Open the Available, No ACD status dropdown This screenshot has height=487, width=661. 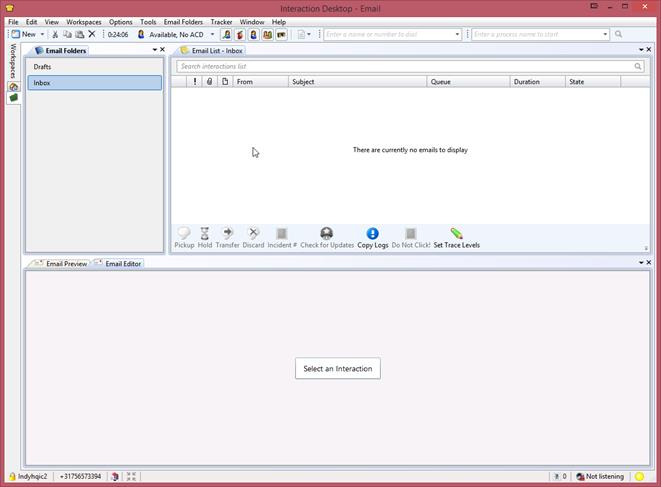pos(212,34)
